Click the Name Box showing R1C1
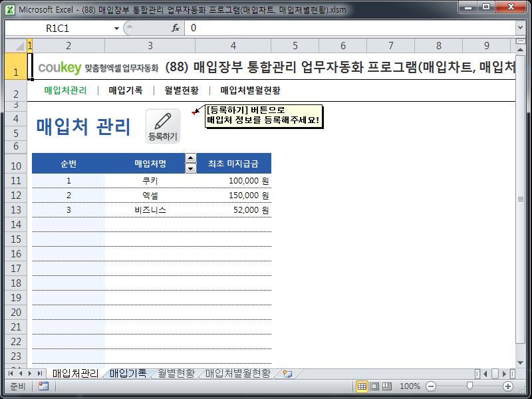Screen dimensions: 532x399 point(58,28)
